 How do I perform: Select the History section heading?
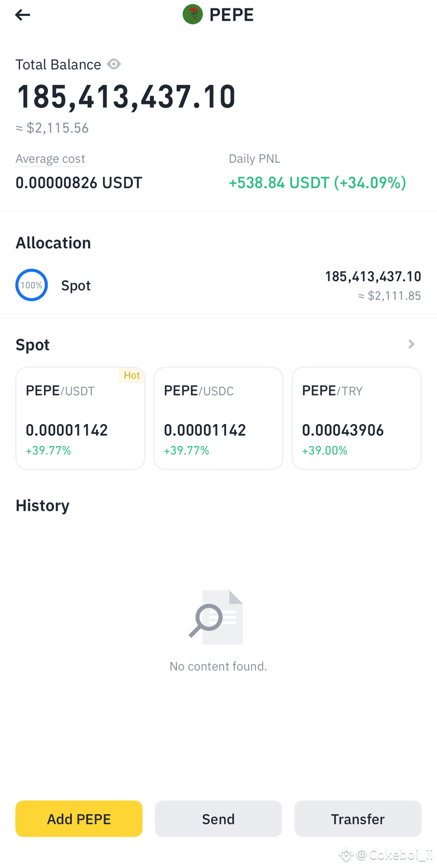pos(43,506)
